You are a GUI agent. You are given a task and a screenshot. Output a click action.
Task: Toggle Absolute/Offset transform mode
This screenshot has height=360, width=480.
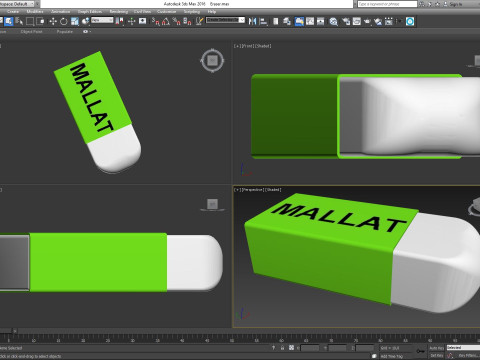[291, 348]
